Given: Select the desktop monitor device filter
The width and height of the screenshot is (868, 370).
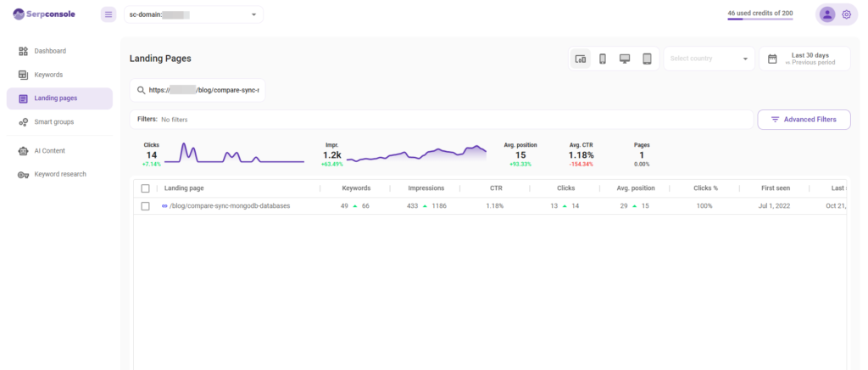Looking at the screenshot, I should tap(625, 59).
